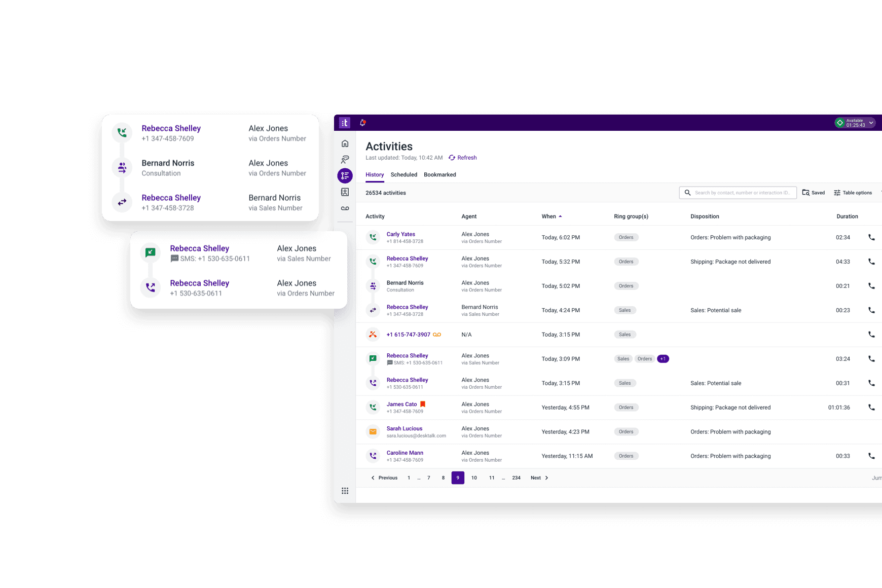Toggle the bookmark flag on James Cato
Viewport: 882px width, 588px height.
click(423, 404)
